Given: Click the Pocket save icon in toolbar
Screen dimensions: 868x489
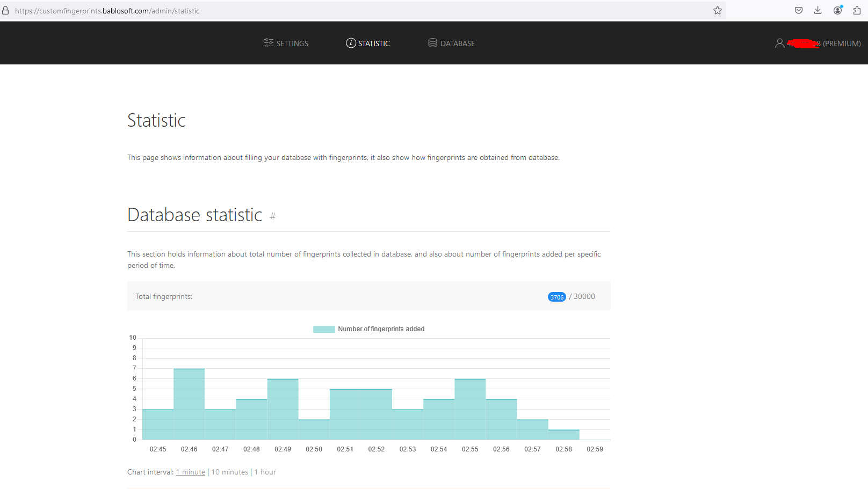Looking at the screenshot, I should 799,11.
